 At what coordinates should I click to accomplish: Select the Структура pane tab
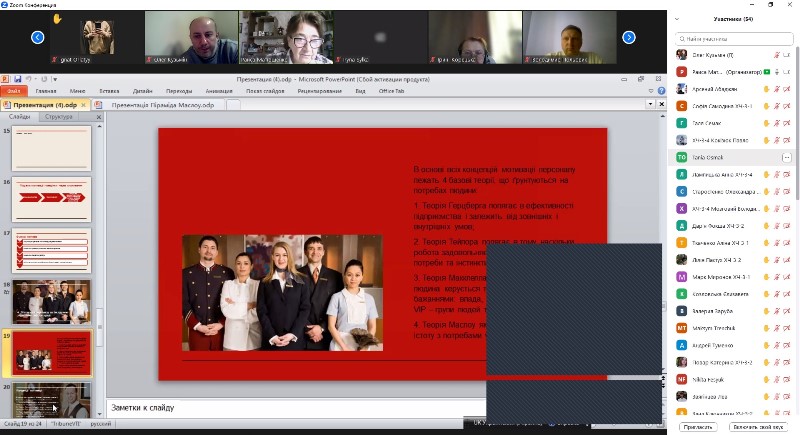(59, 117)
